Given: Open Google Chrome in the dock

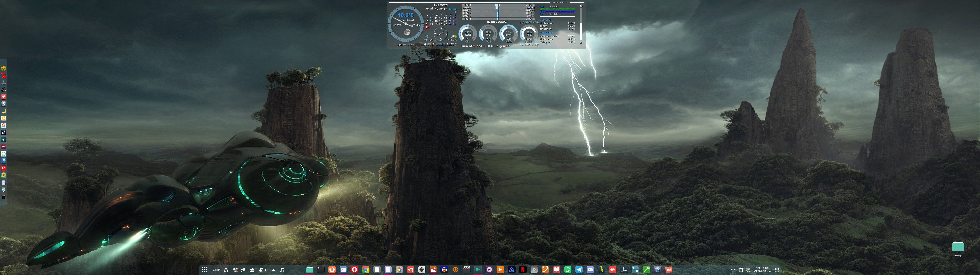Looking at the screenshot, I should (x=366, y=270).
